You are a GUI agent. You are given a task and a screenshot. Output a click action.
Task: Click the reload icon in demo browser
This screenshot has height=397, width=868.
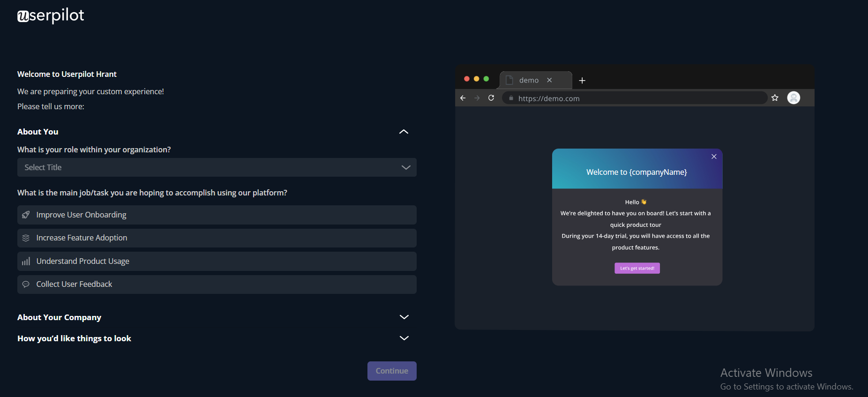click(x=491, y=98)
